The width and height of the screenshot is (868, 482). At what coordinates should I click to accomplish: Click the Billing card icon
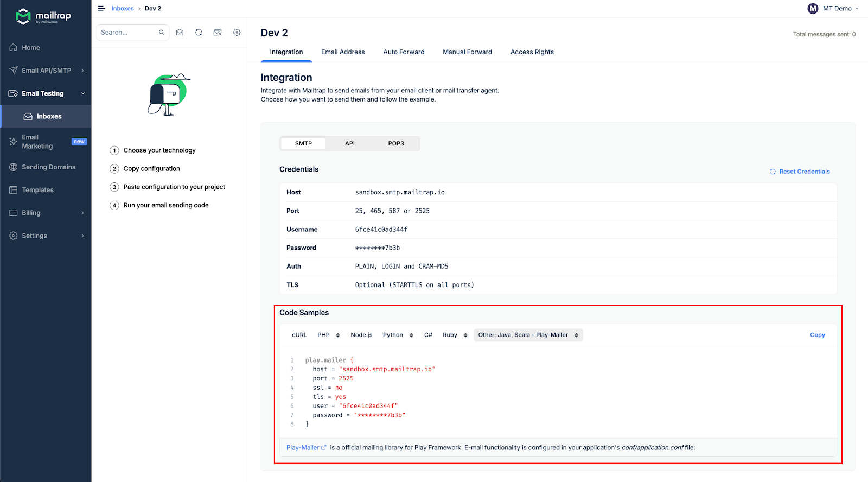pos(14,213)
